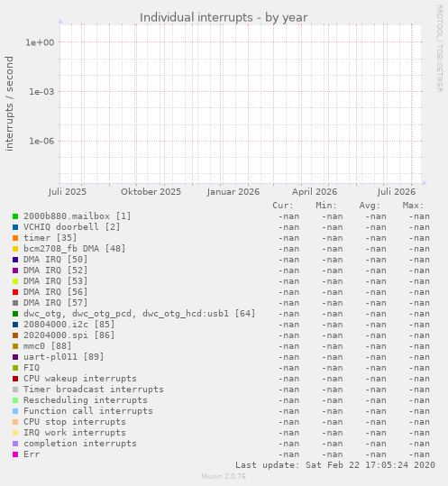Select the 20804000.i2c [85] legend label
The height and width of the screenshot is (486, 448).
[69, 325]
